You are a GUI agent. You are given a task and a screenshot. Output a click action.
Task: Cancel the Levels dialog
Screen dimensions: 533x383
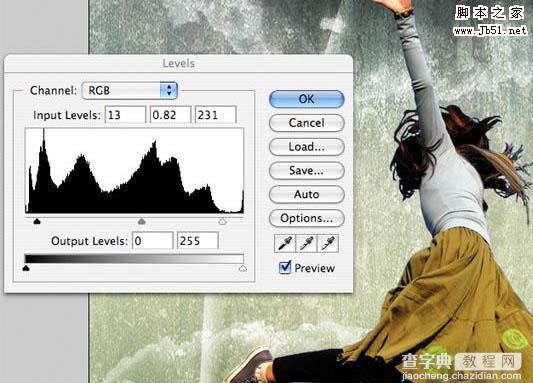307,123
